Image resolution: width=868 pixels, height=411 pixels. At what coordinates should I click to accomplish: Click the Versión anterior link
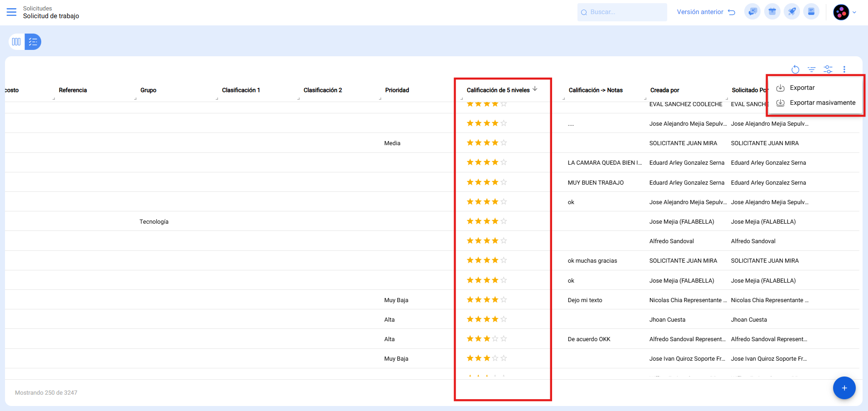click(705, 12)
